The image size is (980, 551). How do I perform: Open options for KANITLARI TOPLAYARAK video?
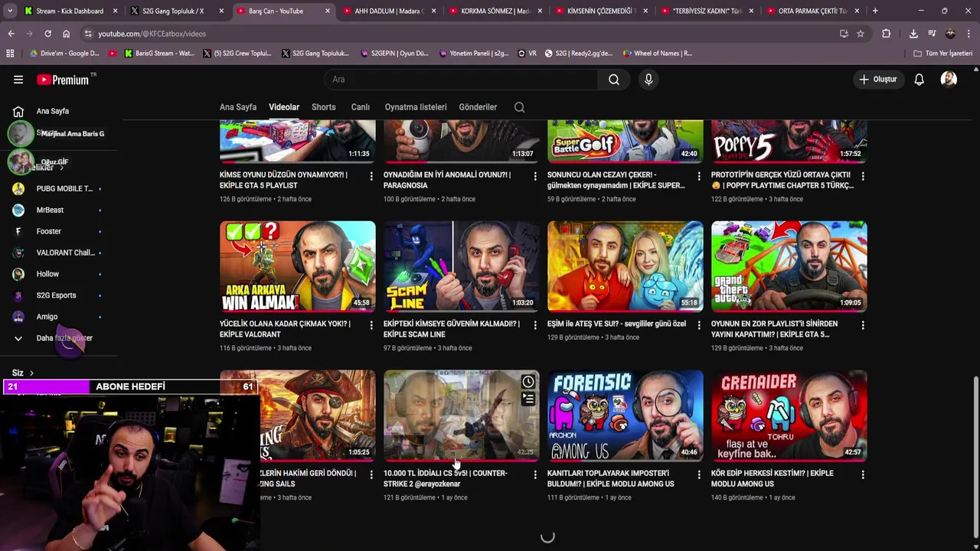click(699, 474)
